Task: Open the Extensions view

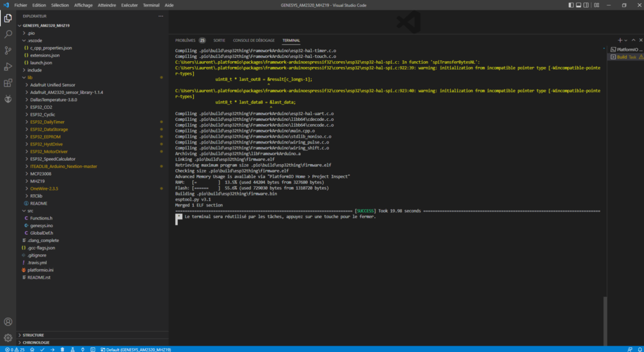Action: (x=8, y=83)
